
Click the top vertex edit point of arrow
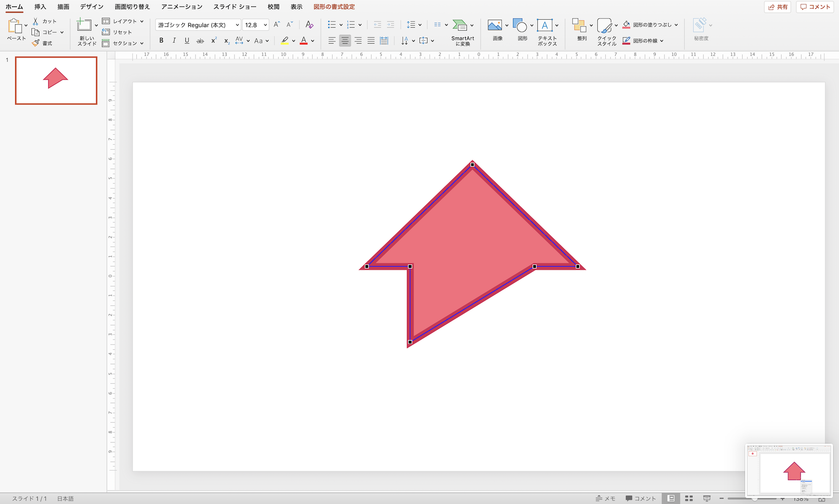click(x=472, y=165)
